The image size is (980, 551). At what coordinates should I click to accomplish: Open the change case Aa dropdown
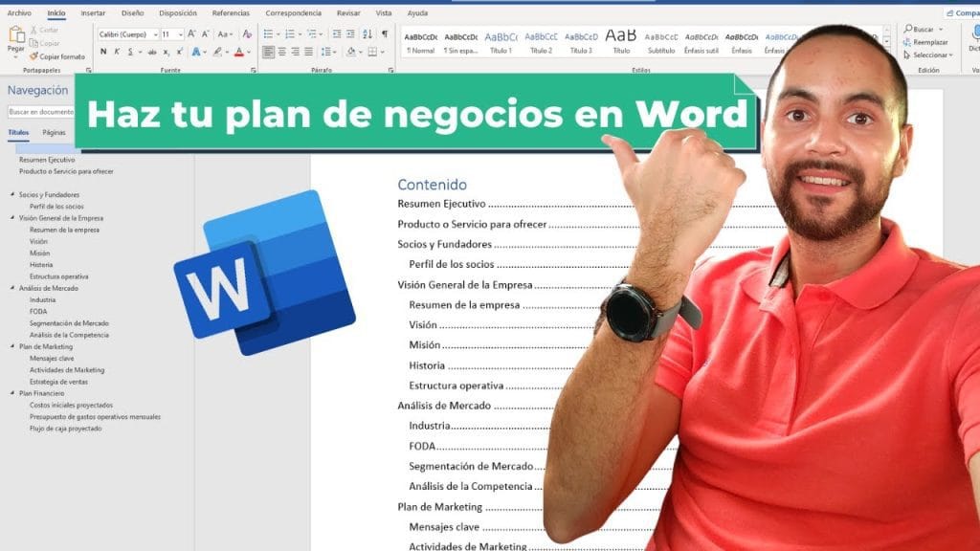click(225, 34)
